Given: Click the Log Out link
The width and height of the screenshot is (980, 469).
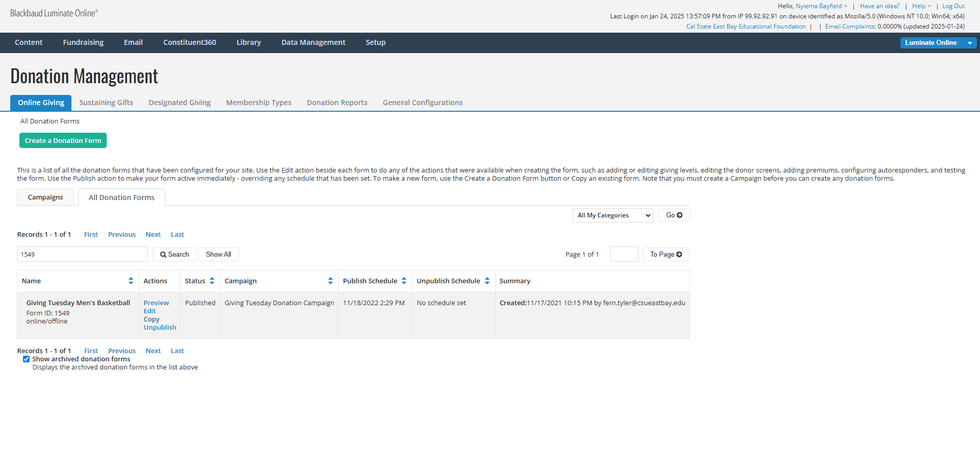Looking at the screenshot, I should click(953, 6).
